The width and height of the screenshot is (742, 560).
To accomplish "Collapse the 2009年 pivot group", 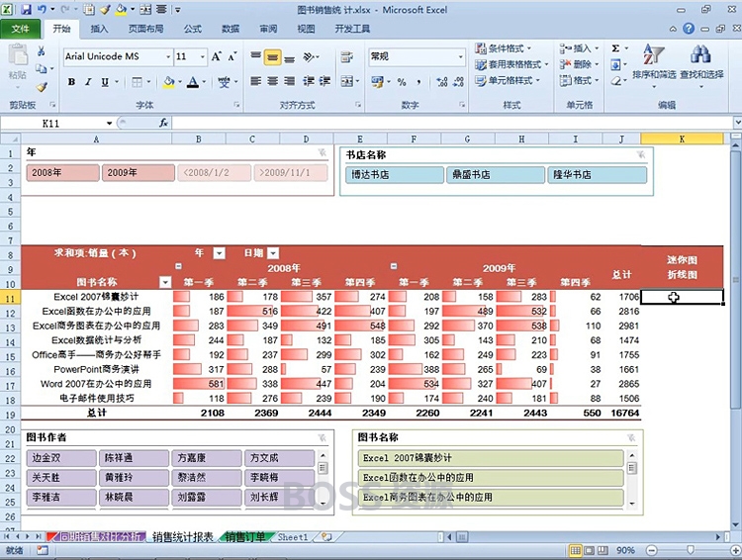I will tap(394, 266).
